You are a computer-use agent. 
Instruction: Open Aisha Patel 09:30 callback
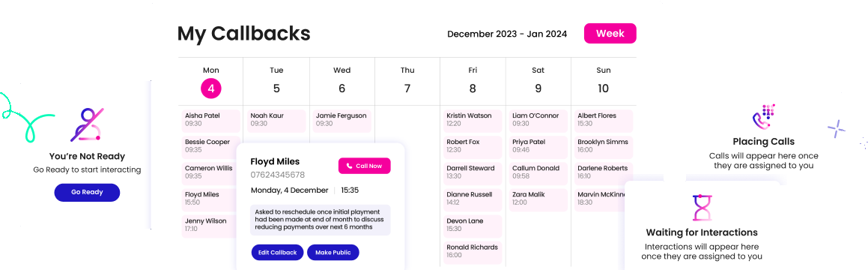click(x=211, y=121)
